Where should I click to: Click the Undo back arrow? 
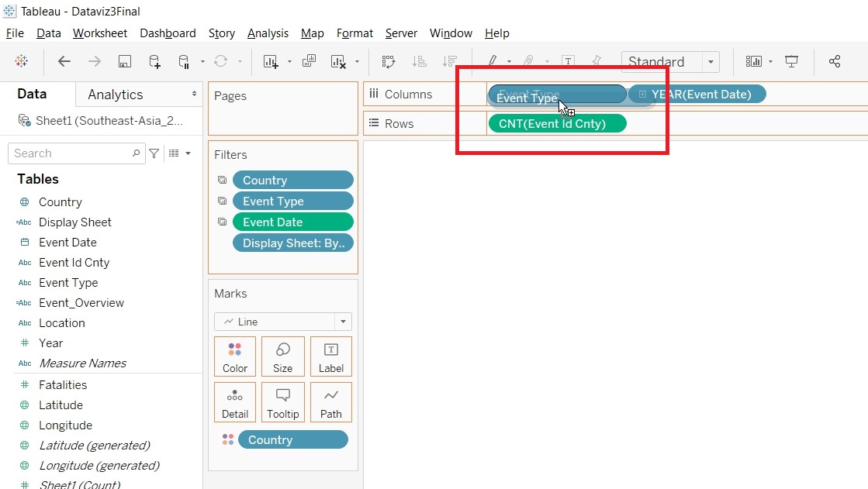[64, 62]
